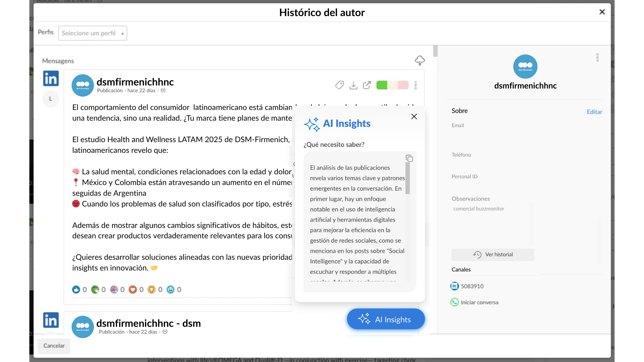Screen dimensions: 644x362
Task: Close the Histórico del autor dialog
Action: [x=602, y=12]
